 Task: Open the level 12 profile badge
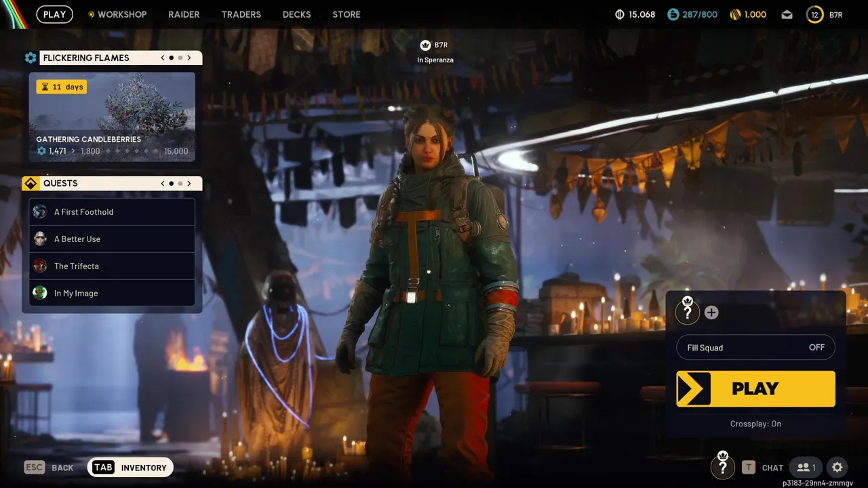coord(814,14)
